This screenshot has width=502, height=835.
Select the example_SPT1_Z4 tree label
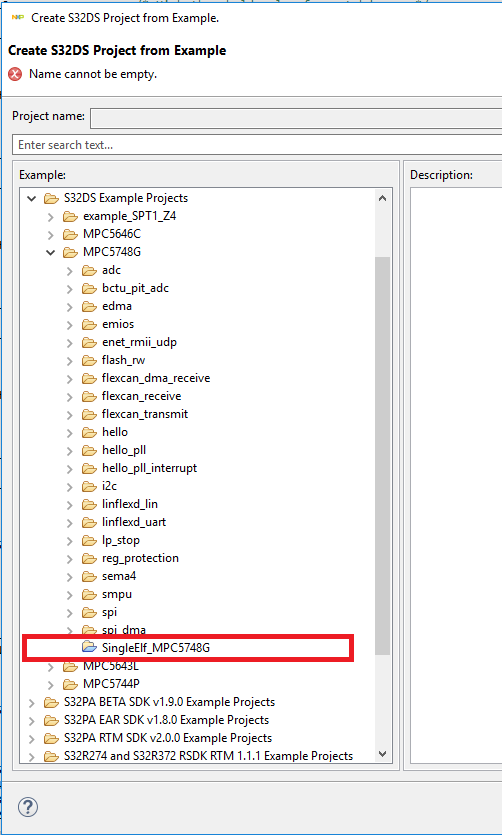point(130,217)
